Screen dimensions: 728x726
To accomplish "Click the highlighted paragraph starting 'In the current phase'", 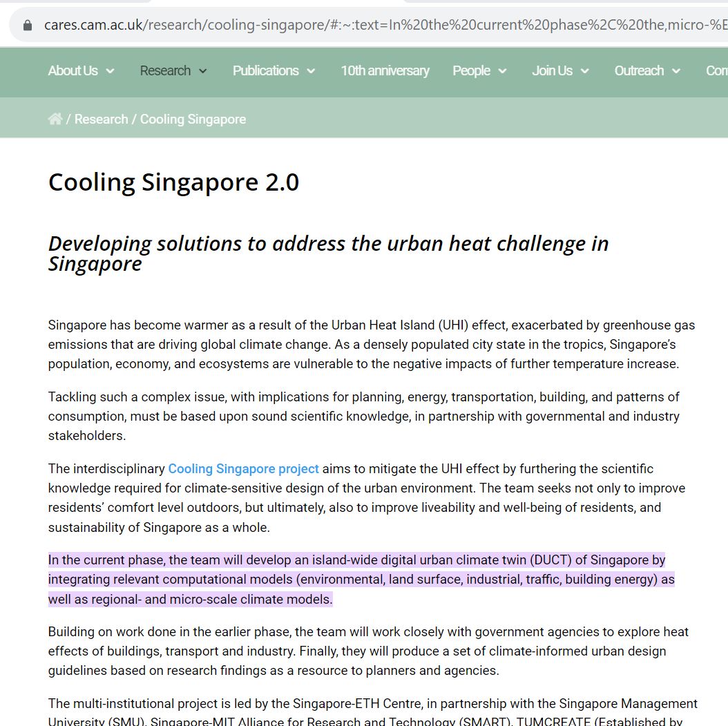I will coord(361,580).
